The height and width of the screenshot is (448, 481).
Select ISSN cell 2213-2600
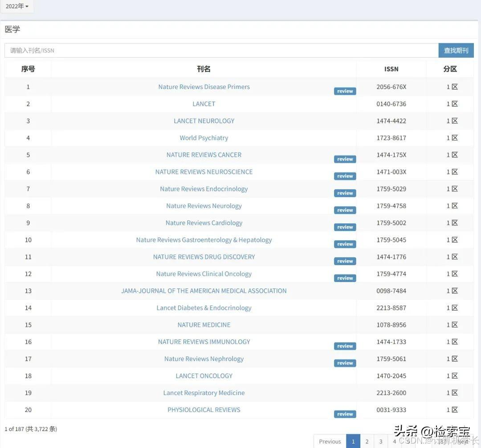click(391, 393)
